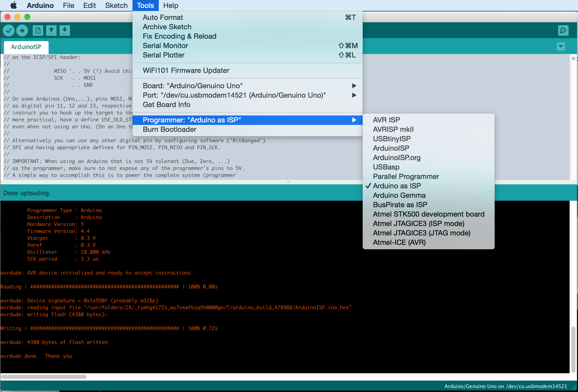
Task: Select AVR ISP programmer
Action: pos(428,120)
